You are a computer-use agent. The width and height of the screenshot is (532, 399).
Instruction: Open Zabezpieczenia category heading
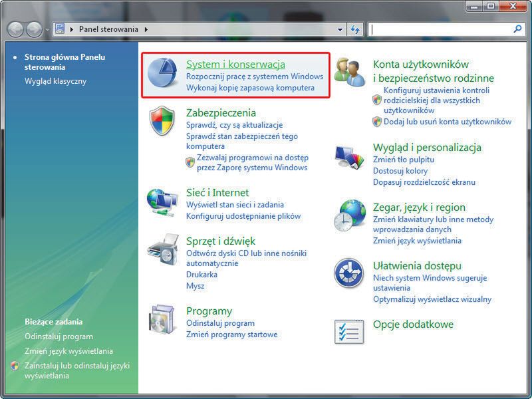(221, 112)
